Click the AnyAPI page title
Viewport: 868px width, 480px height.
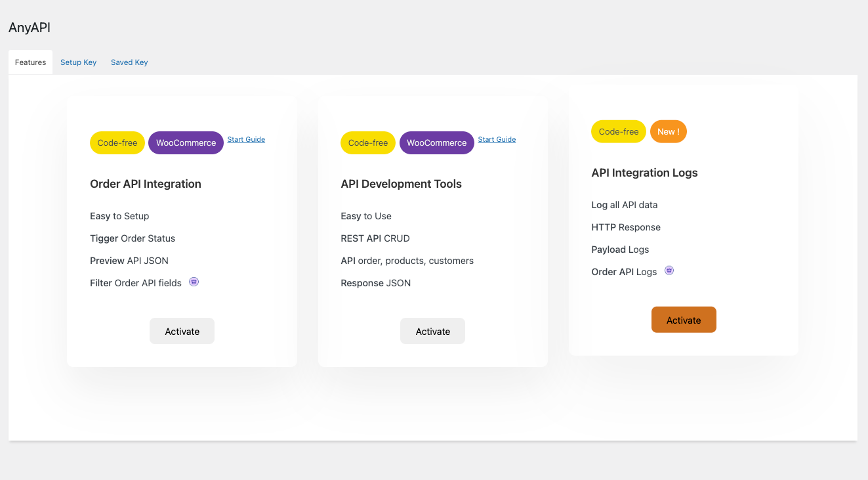[x=30, y=28]
